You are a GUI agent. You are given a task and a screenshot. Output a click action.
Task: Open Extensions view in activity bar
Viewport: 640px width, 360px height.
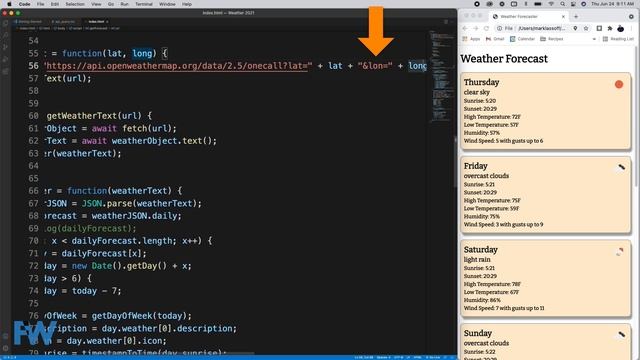(5, 71)
